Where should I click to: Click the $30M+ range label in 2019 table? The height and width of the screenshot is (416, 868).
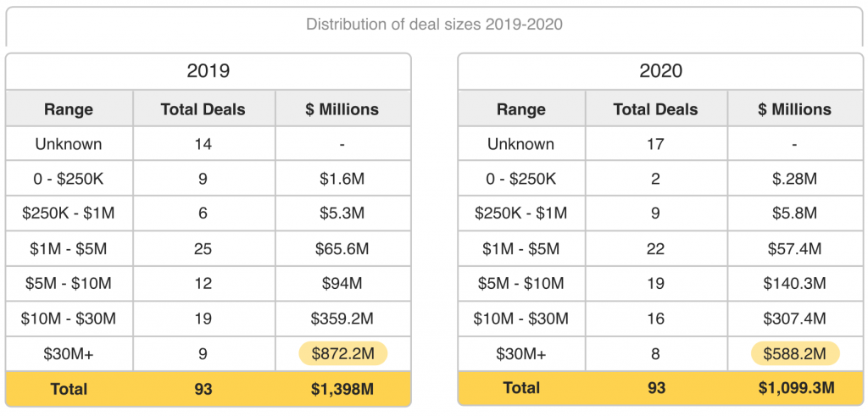(69, 353)
